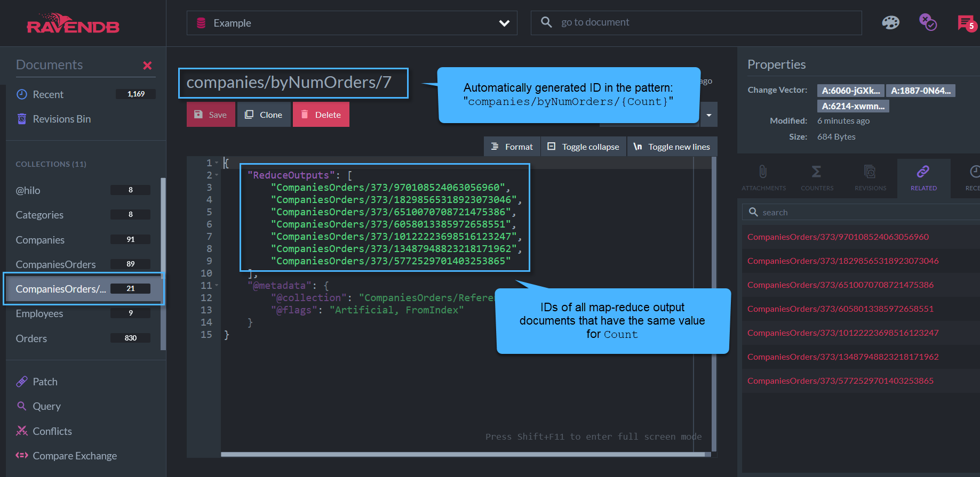Viewport: 980px width, 477px height.
Task: Open the notifications icon with badge 5
Action: point(967,23)
